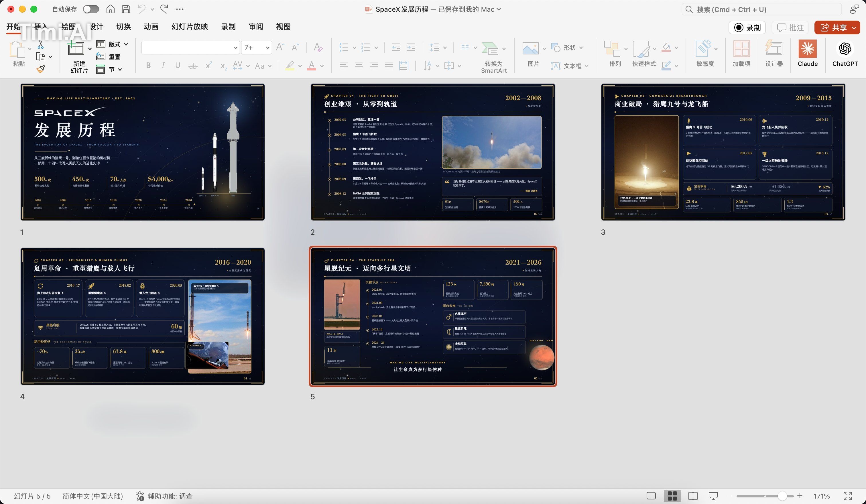The height and width of the screenshot is (504, 866).
Task: Click Convert to SmartArt icon
Action: click(x=490, y=48)
